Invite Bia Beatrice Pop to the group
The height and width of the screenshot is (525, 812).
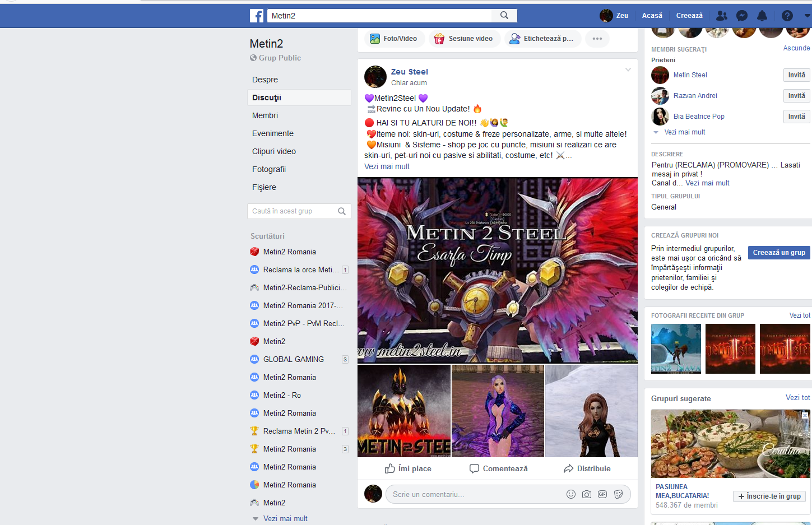[796, 117]
